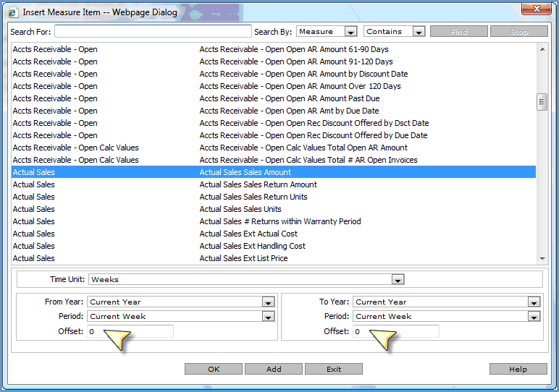The width and height of the screenshot is (559, 392).
Task: Expand the Time Unit Weeks dropdown
Action: tap(398, 279)
